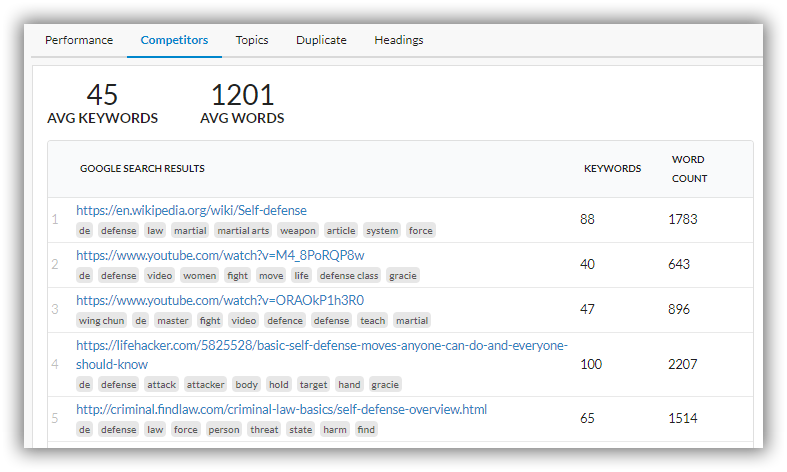Screen dimensions: 787x472
Task: Click keyword count 65 for findlaw
Action: 587,418
